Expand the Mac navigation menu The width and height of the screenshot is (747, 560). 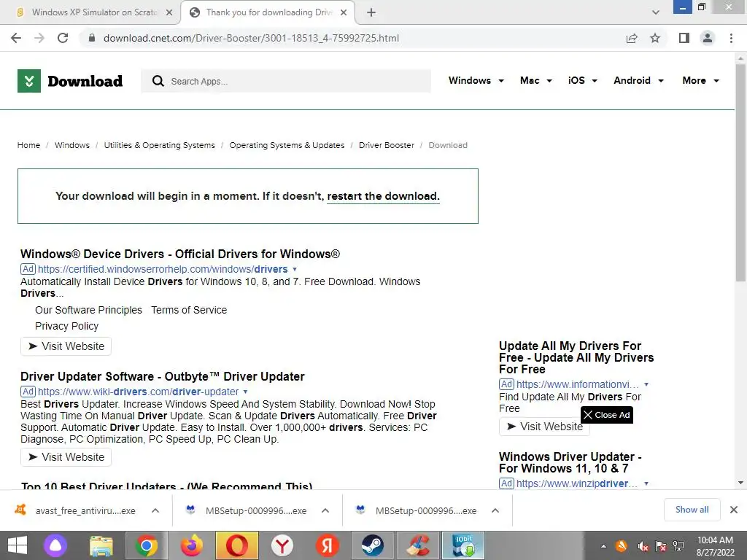tap(536, 80)
